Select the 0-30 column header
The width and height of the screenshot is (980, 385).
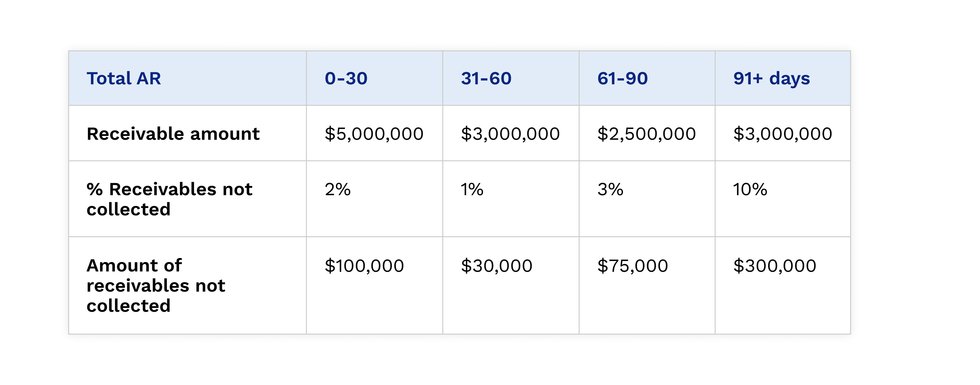pyautogui.click(x=374, y=78)
